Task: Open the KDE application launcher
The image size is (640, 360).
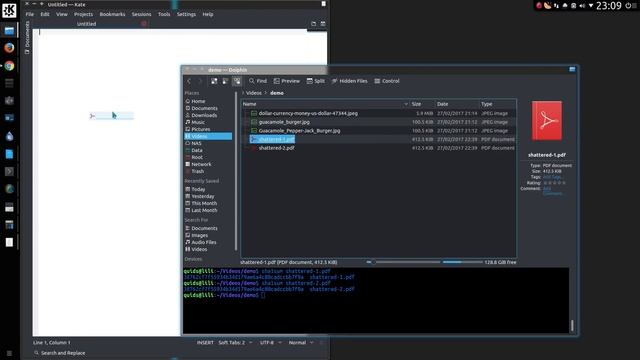Action: [x=9, y=10]
